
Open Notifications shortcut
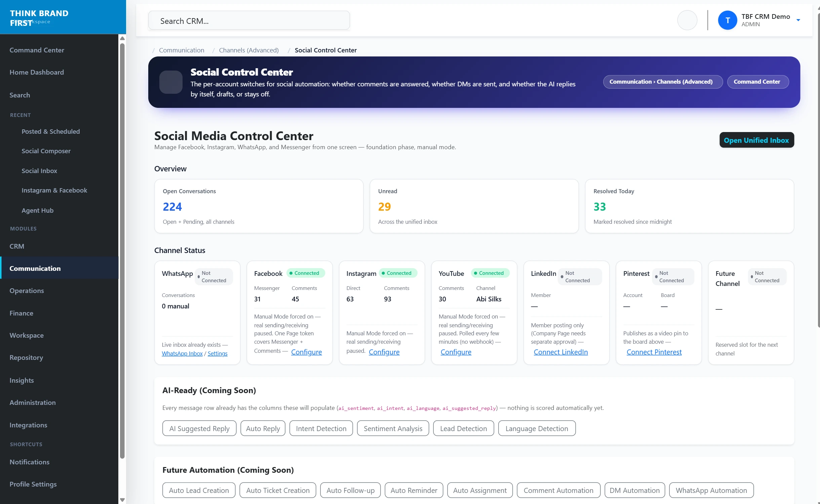point(29,462)
